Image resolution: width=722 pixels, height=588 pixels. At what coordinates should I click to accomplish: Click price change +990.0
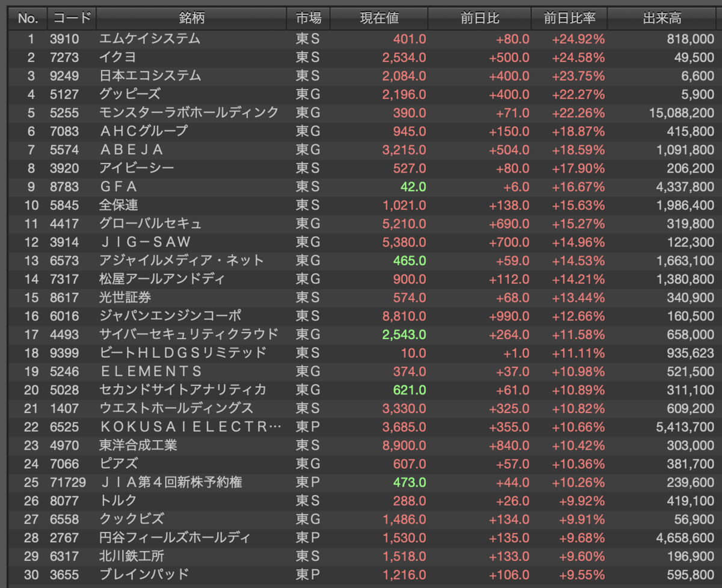point(509,316)
